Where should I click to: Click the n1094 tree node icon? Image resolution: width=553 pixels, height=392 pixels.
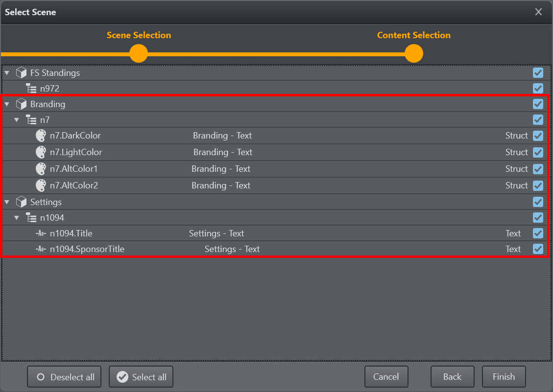(x=31, y=218)
